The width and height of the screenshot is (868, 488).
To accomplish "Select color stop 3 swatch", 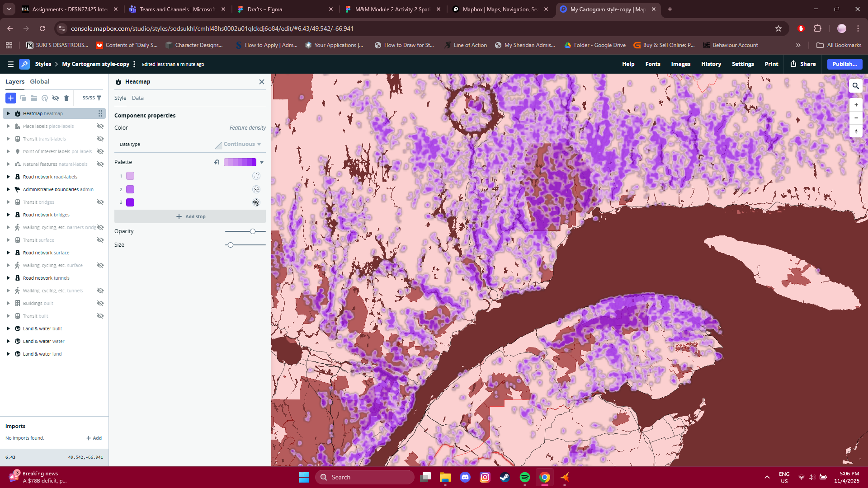I will (x=131, y=202).
